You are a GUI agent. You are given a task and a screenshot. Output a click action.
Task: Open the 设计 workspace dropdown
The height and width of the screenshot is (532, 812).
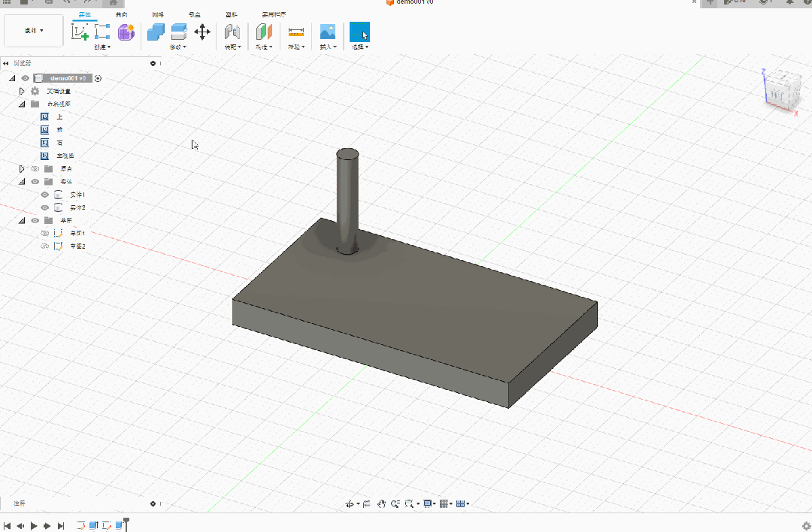coord(34,31)
